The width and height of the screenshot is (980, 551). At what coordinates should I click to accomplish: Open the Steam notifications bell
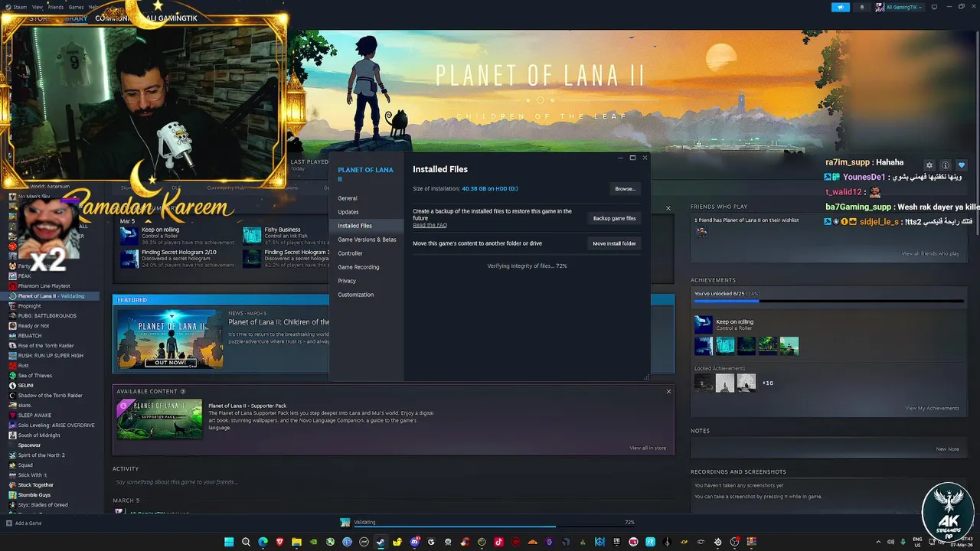[x=862, y=7]
